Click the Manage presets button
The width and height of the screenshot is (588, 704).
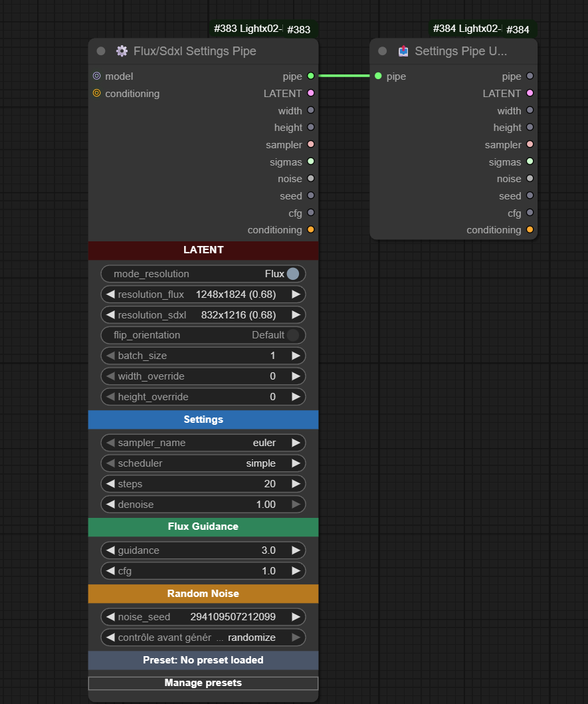(x=203, y=683)
